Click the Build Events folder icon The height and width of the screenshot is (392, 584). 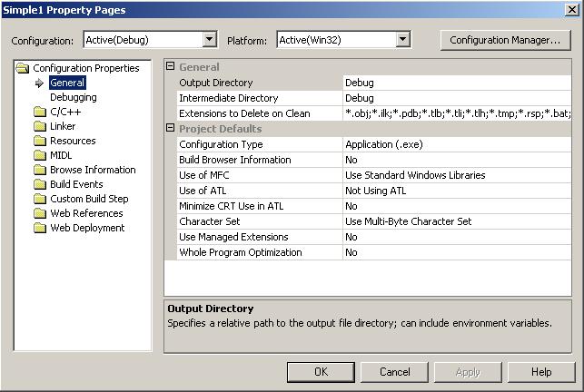tap(40, 184)
